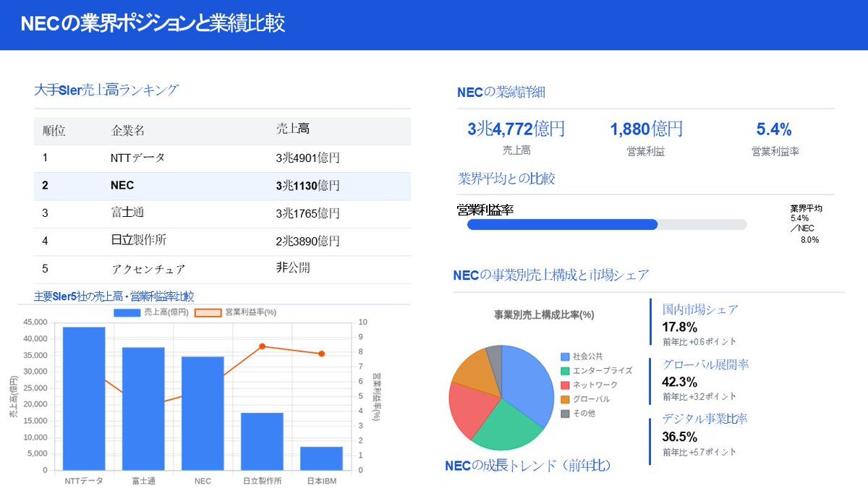Click the orange line point above 日本IBM
The width and height of the screenshot is (868, 488).
(321, 354)
